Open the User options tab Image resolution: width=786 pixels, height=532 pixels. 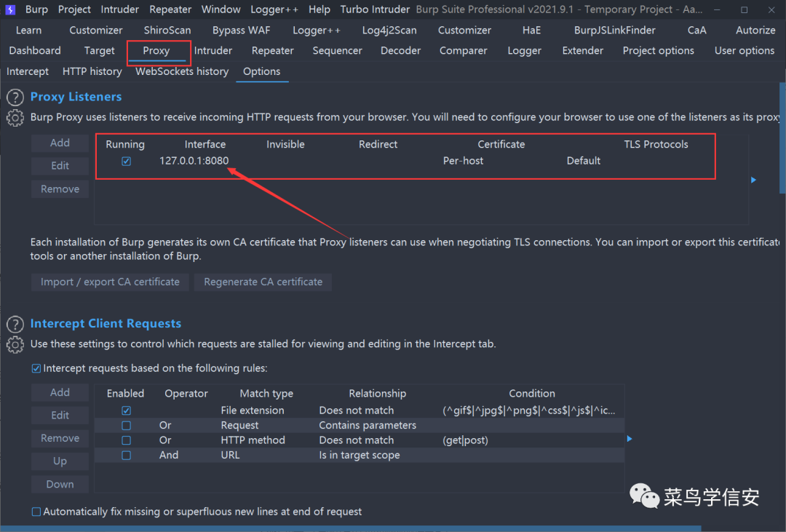745,51
